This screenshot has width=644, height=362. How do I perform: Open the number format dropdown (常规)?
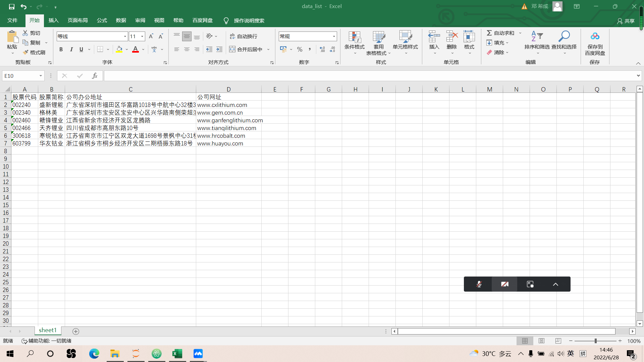(334, 36)
